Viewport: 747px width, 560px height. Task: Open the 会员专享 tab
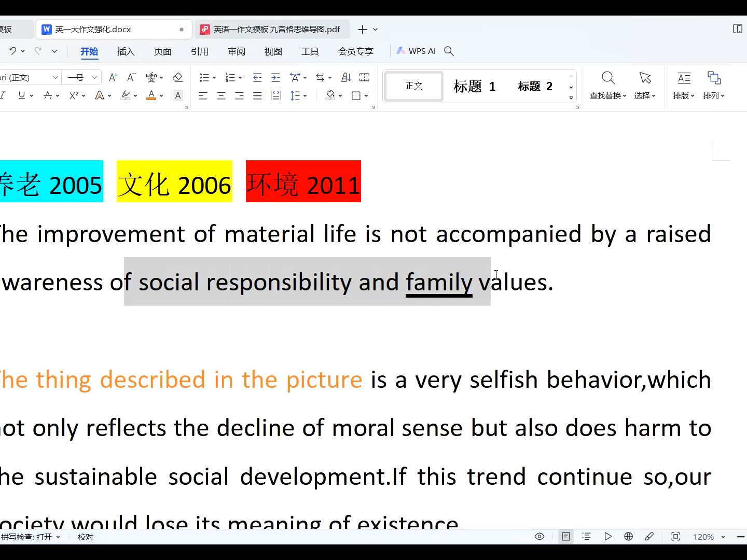point(356,51)
